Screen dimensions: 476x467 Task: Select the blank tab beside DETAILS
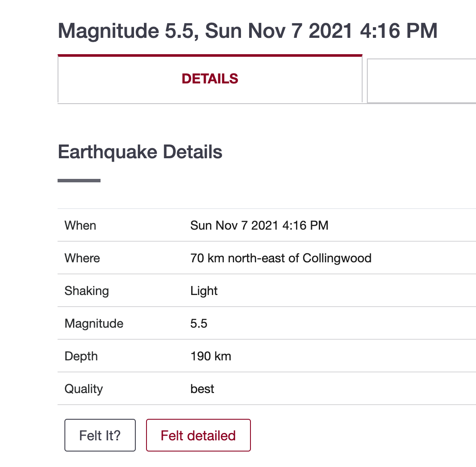(x=421, y=81)
